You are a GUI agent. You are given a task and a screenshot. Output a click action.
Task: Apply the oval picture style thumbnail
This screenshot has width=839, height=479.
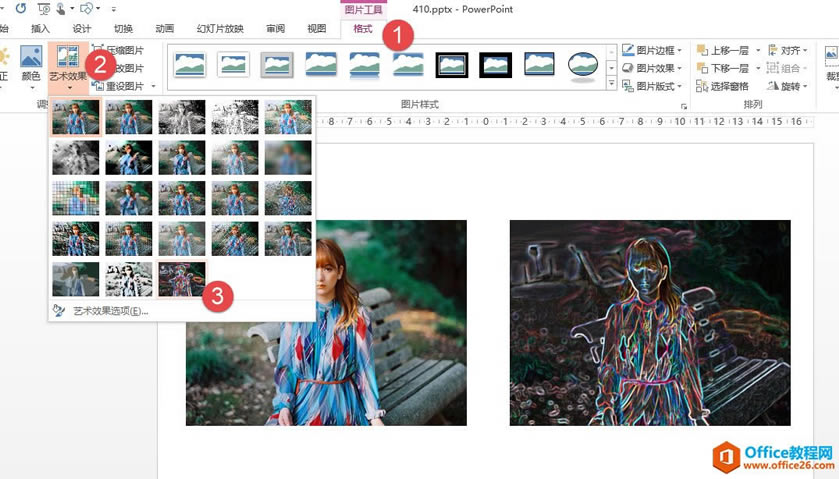tap(582, 66)
